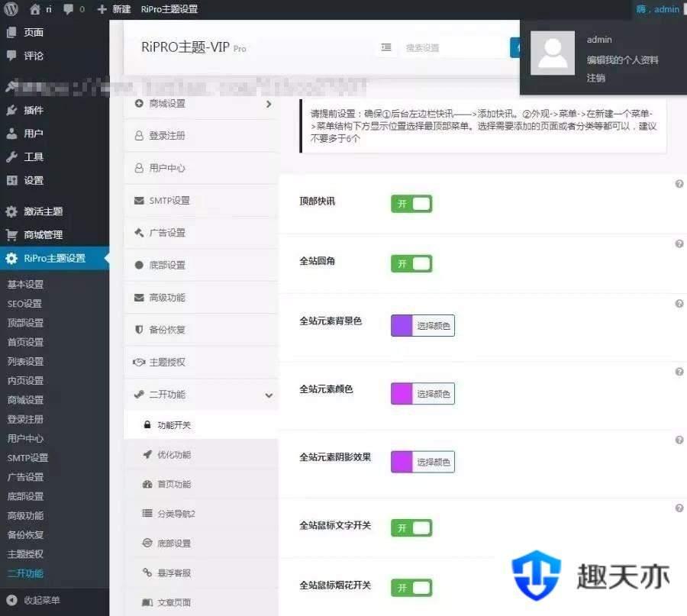Click 选择颜色 button for 全站元素阴影效果

coord(434,462)
